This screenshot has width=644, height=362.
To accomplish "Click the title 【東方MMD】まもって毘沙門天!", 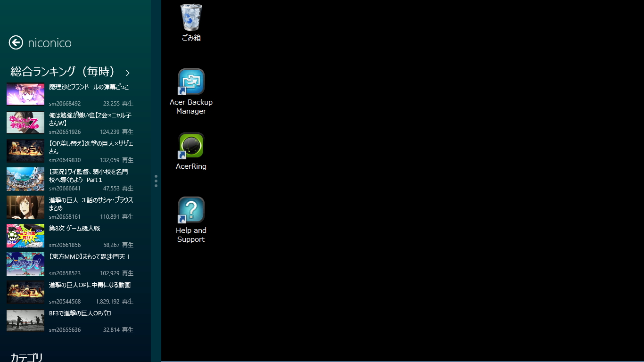I will 90,257.
